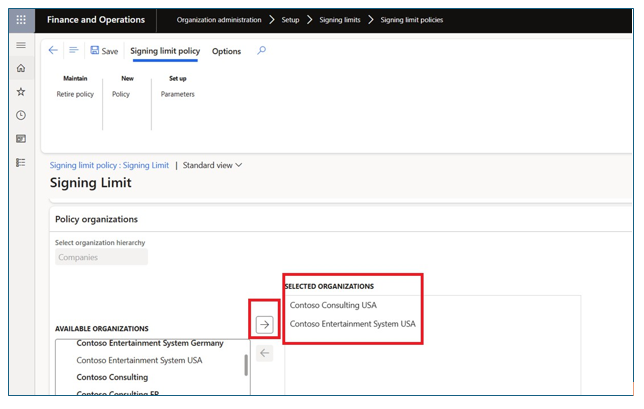Click the search magnifier in action bar
This screenshot has height=409, width=644.
(262, 51)
